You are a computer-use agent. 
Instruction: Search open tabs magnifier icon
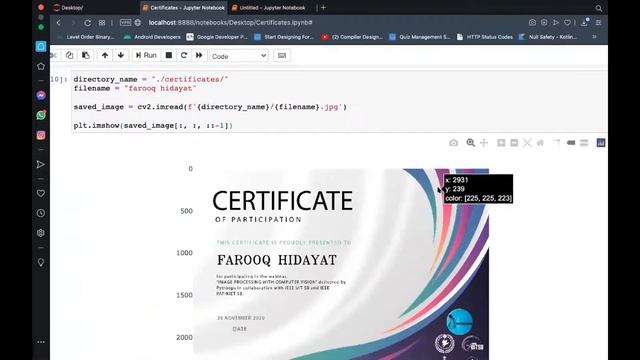(x=598, y=8)
